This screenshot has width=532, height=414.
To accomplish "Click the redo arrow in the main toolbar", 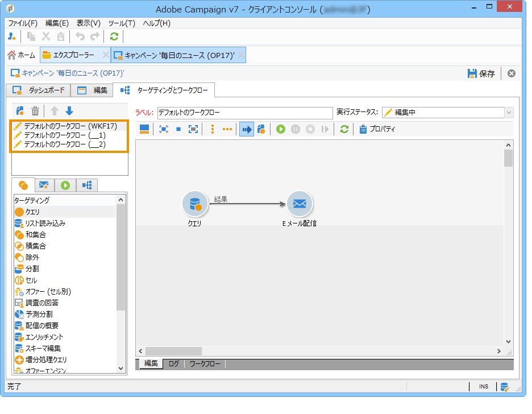I will 95,36.
